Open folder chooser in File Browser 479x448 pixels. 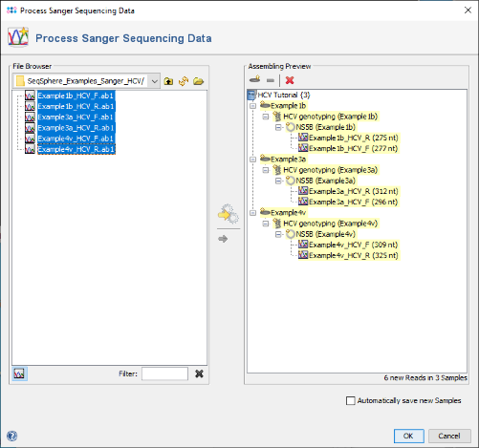coord(198,81)
